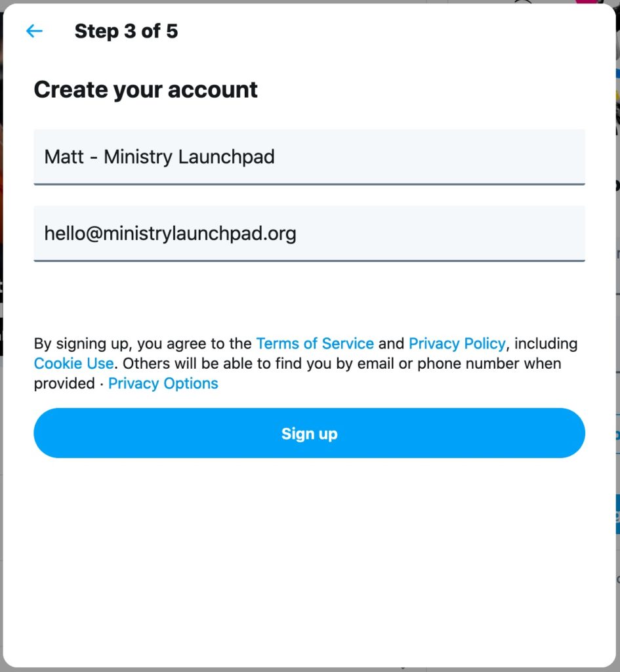The image size is (620, 672).
Task: Follow the Cookie Use link
Action: [73, 364]
